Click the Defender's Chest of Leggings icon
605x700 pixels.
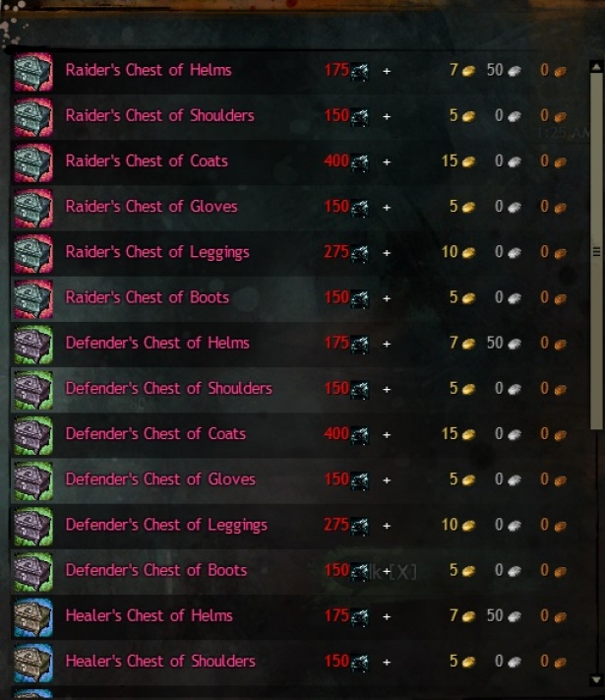click(33, 527)
